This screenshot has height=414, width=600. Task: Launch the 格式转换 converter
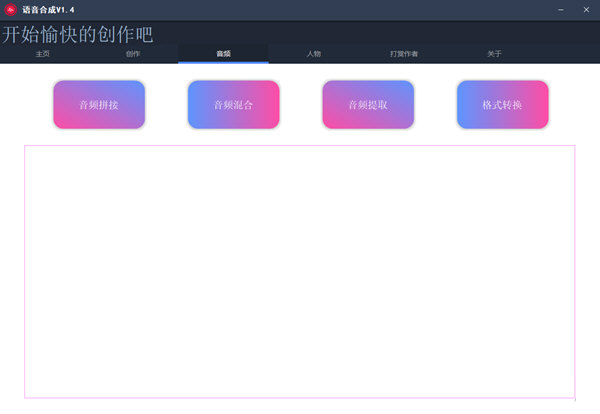(x=503, y=105)
